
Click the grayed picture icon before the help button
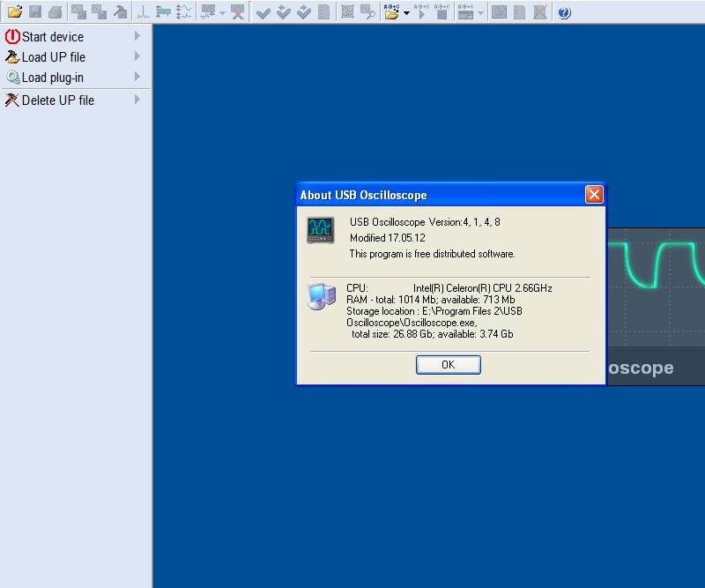(499, 11)
